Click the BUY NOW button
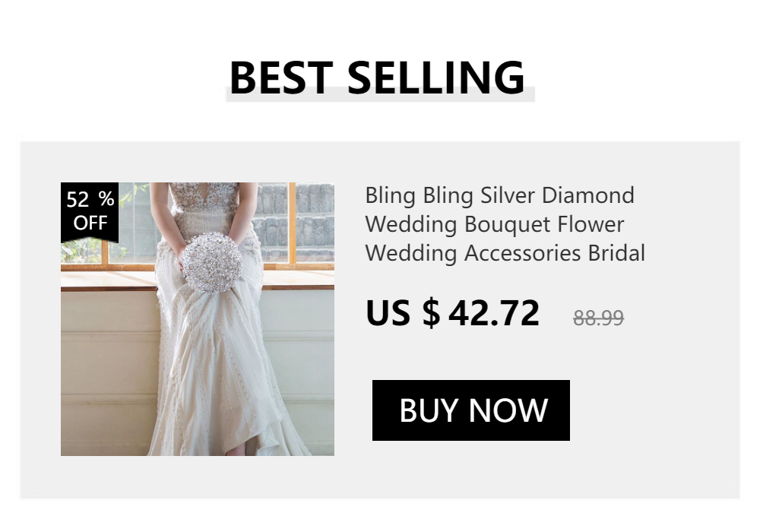This screenshot has width=760, height=532. (x=470, y=410)
